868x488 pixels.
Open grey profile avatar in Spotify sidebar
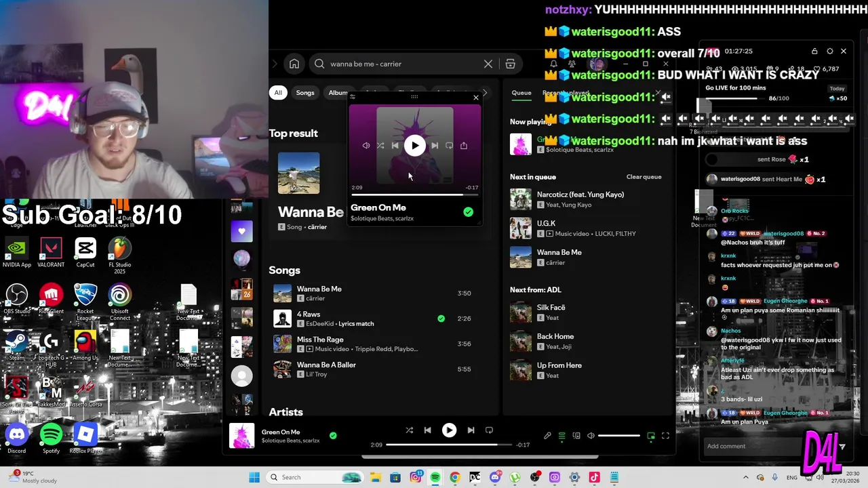click(x=242, y=375)
